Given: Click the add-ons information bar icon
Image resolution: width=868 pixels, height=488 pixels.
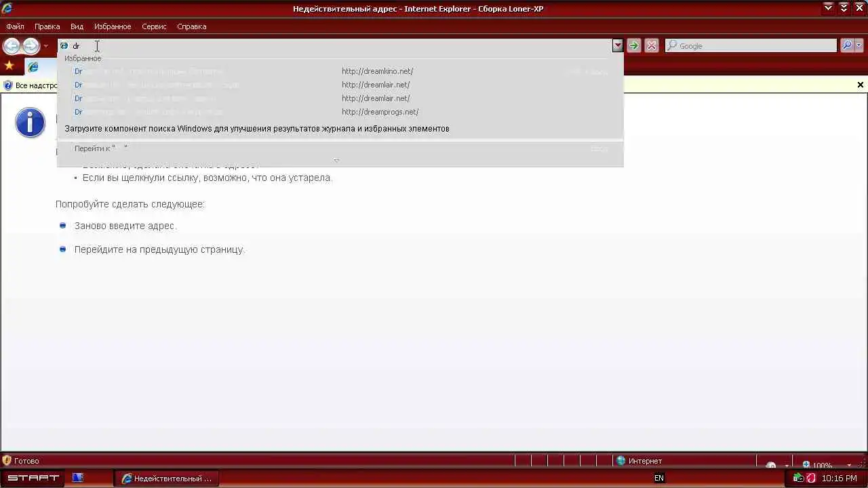Looking at the screenshot, I should click(x=8, y=85).
